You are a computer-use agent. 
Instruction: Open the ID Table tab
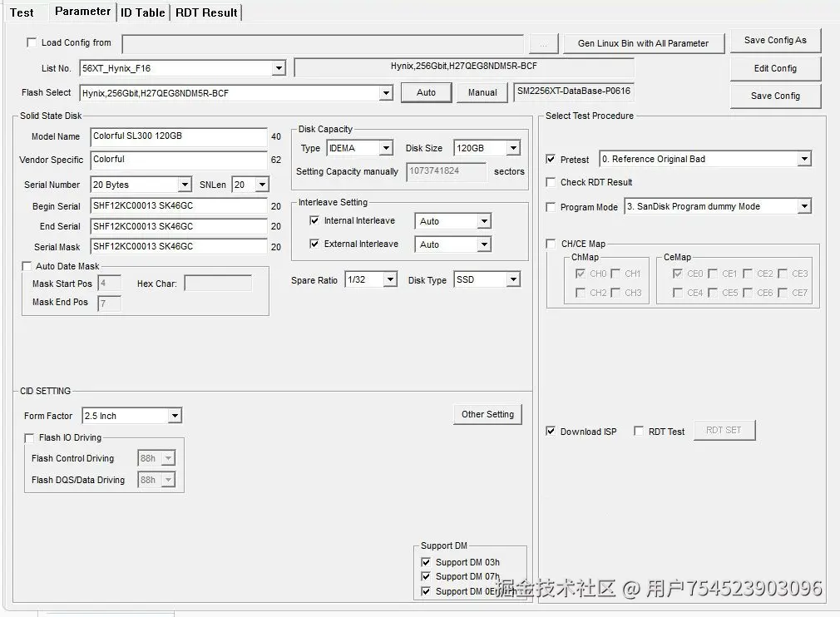(x=142, y=12)
